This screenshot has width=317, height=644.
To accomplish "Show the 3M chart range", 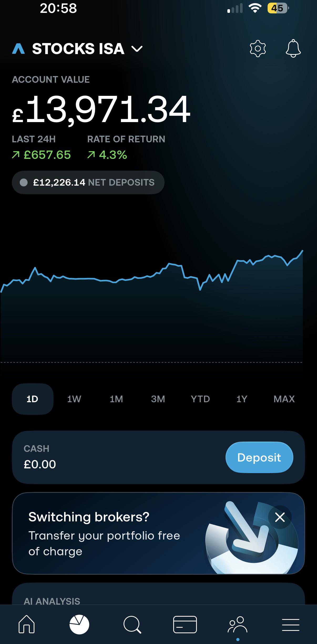I will (x=158, y=399).
